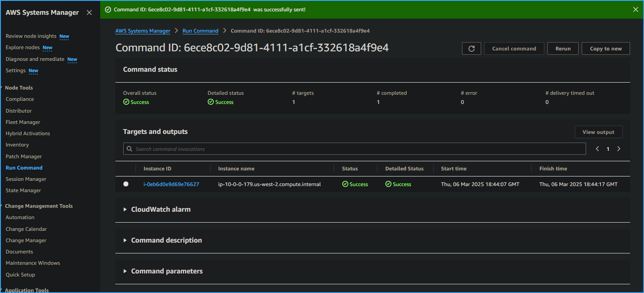This screenshot has height=293, width=644.
Task: Expand the Command description section
Action: [x=125, y=240]
